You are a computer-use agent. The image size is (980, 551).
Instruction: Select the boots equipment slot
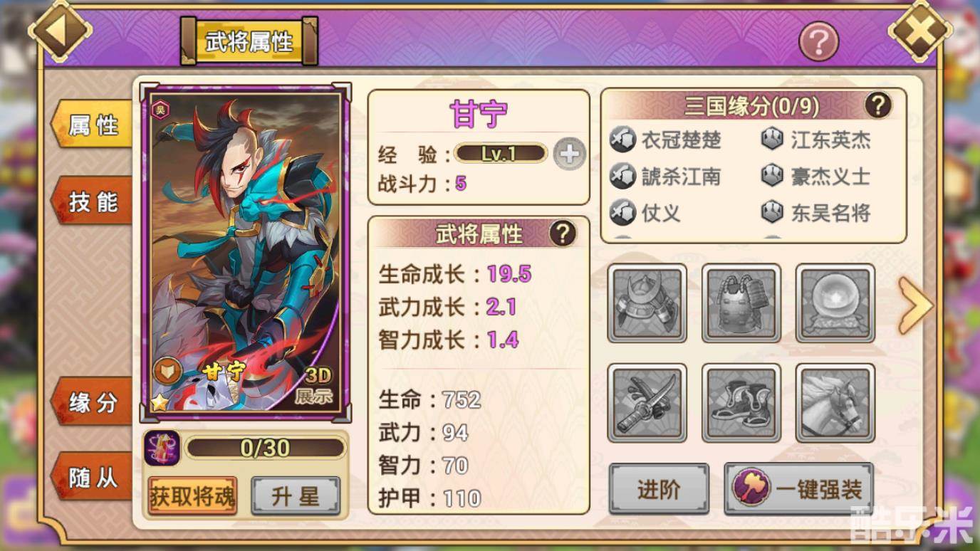(x=741, y=403)
